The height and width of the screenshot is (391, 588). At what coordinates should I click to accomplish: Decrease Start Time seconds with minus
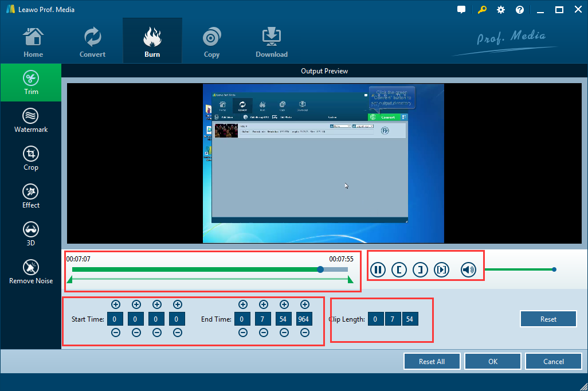tap(157, 333)
